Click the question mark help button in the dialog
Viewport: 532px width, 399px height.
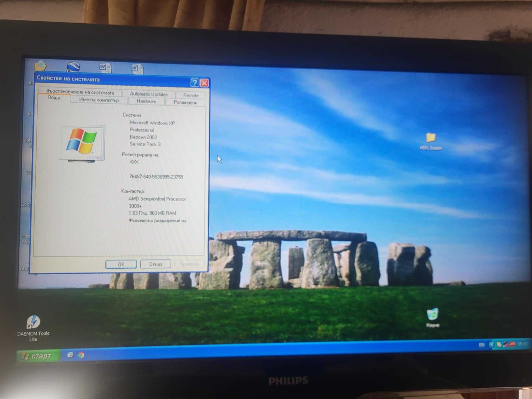click(x=195, y=83)
